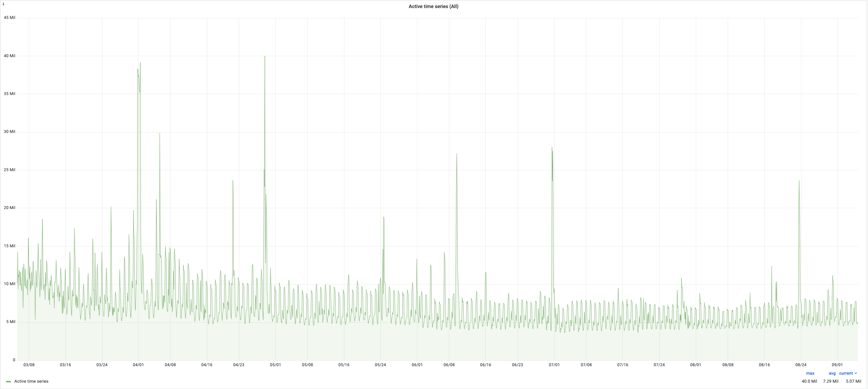The image size is (868, 389).
Task: Click the 04/01 date axis label
Action: 139,365
